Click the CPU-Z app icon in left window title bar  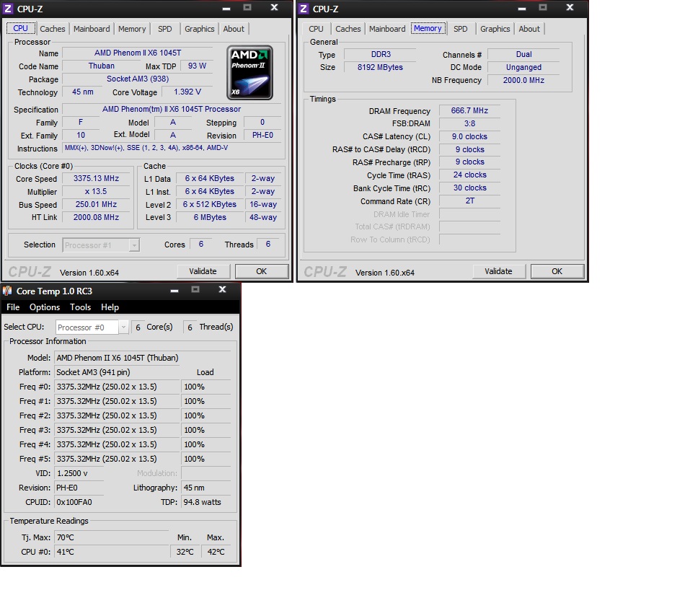click(x=8, y=9)
